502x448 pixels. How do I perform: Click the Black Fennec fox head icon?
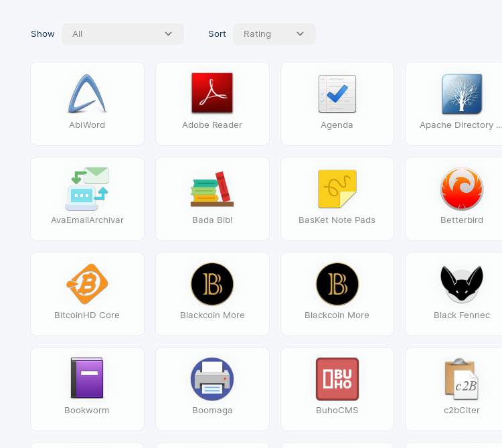462,284
